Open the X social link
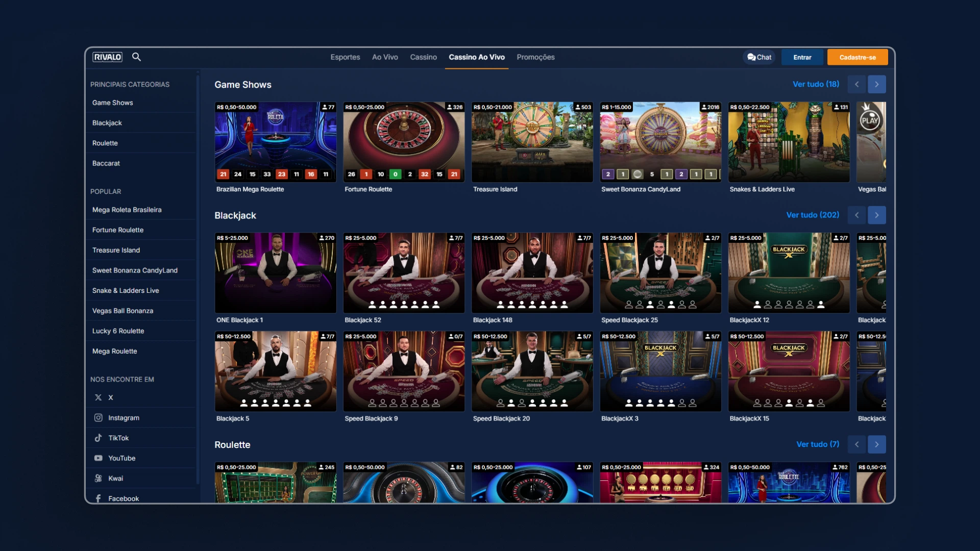This screenshot has width=980, height=551. pos(98,397)
